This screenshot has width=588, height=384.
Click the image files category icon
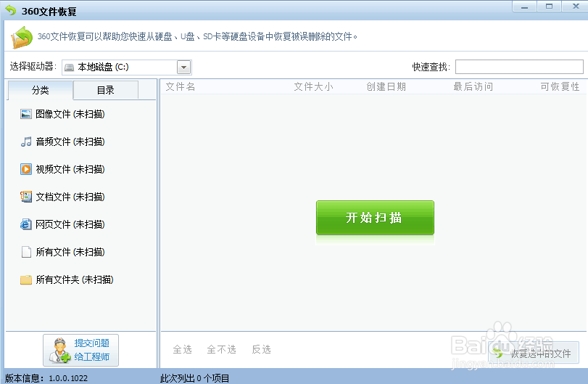pos(26,114)
